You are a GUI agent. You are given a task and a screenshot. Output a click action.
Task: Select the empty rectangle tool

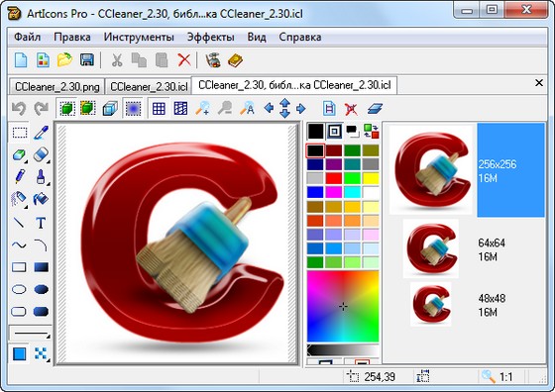coord(19,267)
